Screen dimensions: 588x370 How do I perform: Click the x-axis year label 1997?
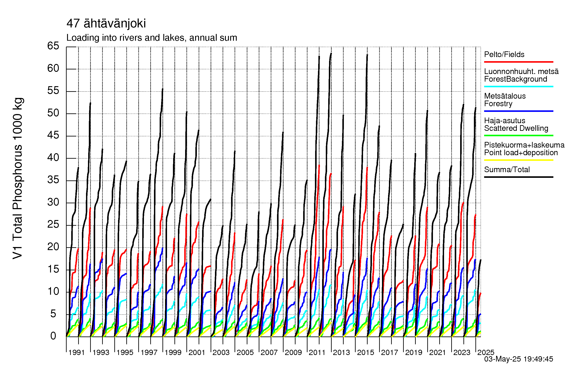(x=149, y=352)
